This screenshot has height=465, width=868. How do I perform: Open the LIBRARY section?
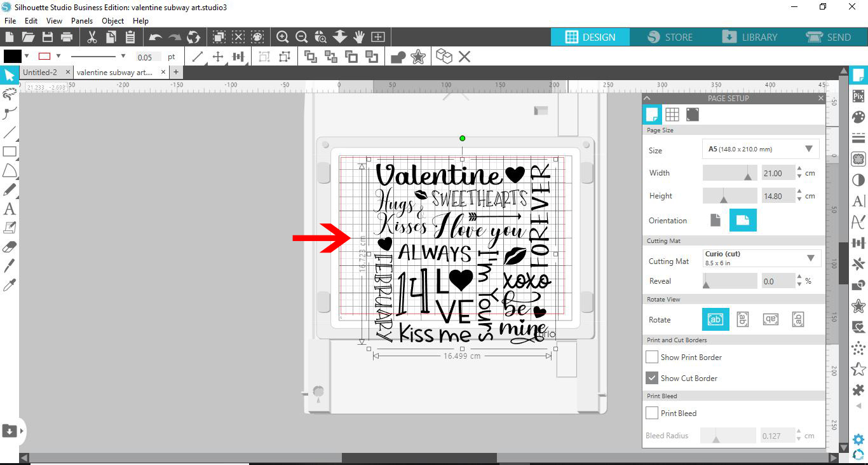click(750, 37)
